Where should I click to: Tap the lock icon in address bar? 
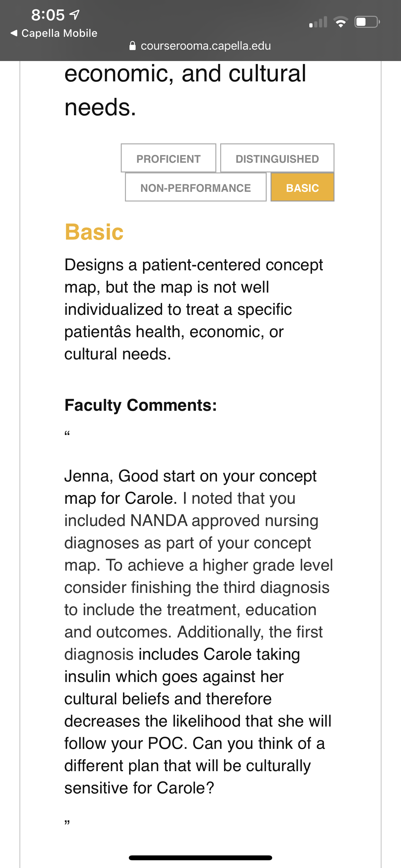133,46
